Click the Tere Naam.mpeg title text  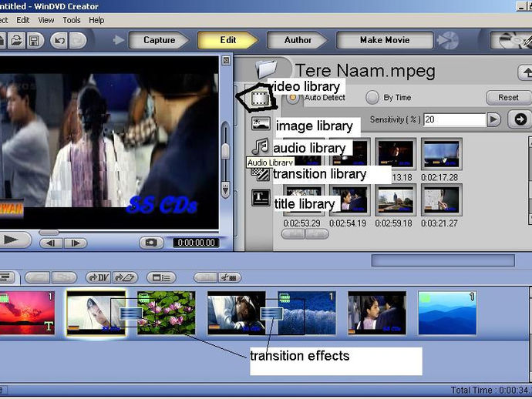(x=365, y=71)
